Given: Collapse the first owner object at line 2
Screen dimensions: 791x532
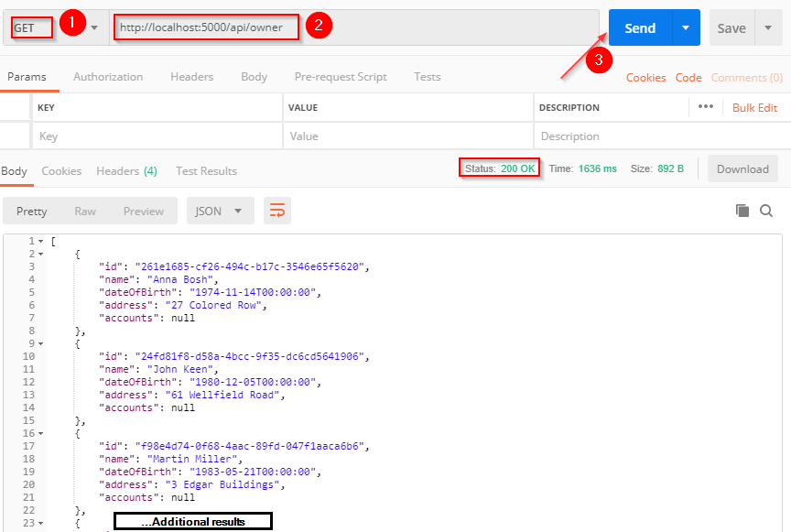Looking at the screenshot, I should [41, 254].
